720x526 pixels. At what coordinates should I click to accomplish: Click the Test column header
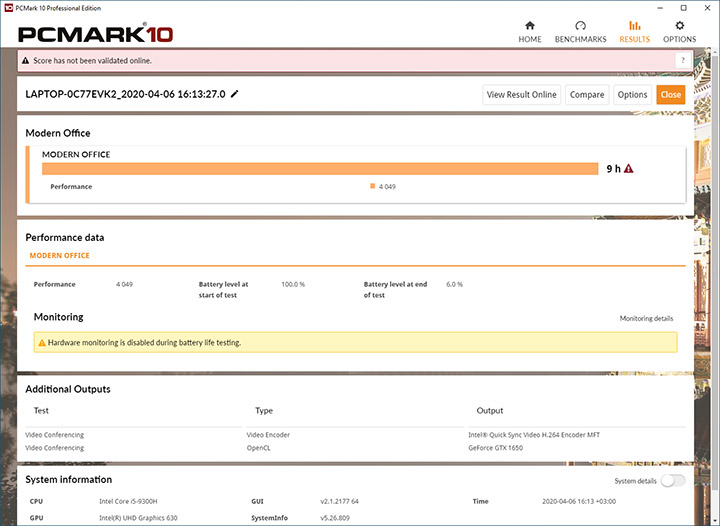point(41,410)
